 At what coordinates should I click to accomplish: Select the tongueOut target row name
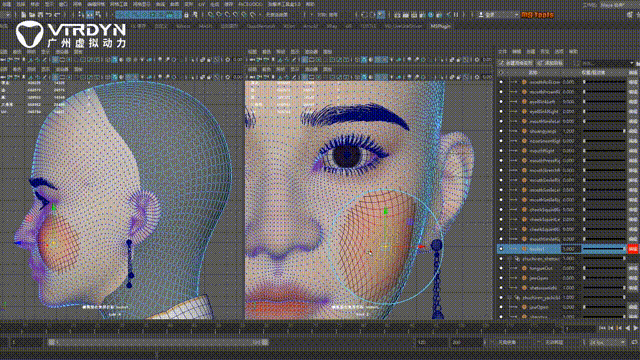pyautogui.click(x=541, y=268)
